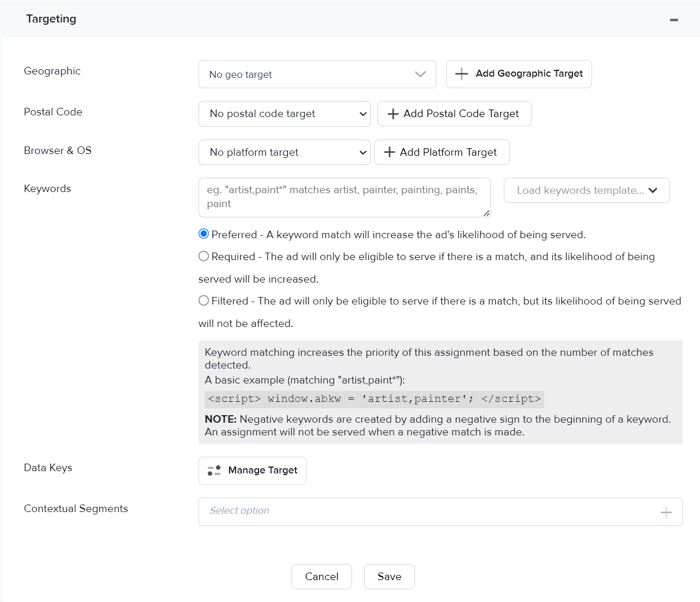Click resize handle of Keywords text area
The width and height of the screenshot is (700, 602).
[486, 213]
